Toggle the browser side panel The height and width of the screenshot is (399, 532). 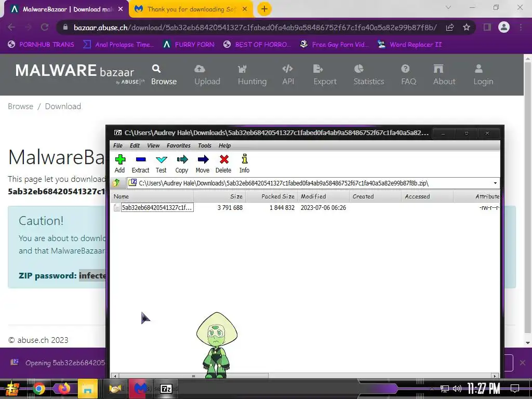(x=487, y=27)
